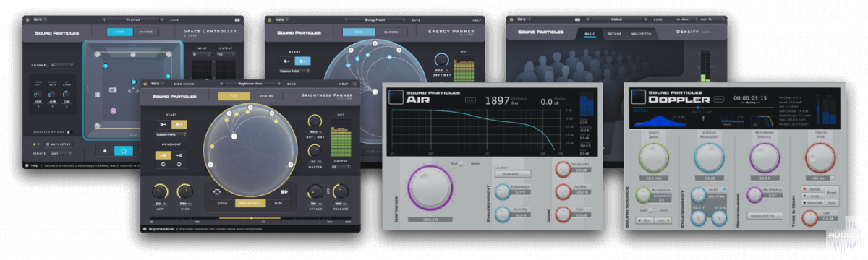Click Help button in Doppler plugin

coord(719,99)
